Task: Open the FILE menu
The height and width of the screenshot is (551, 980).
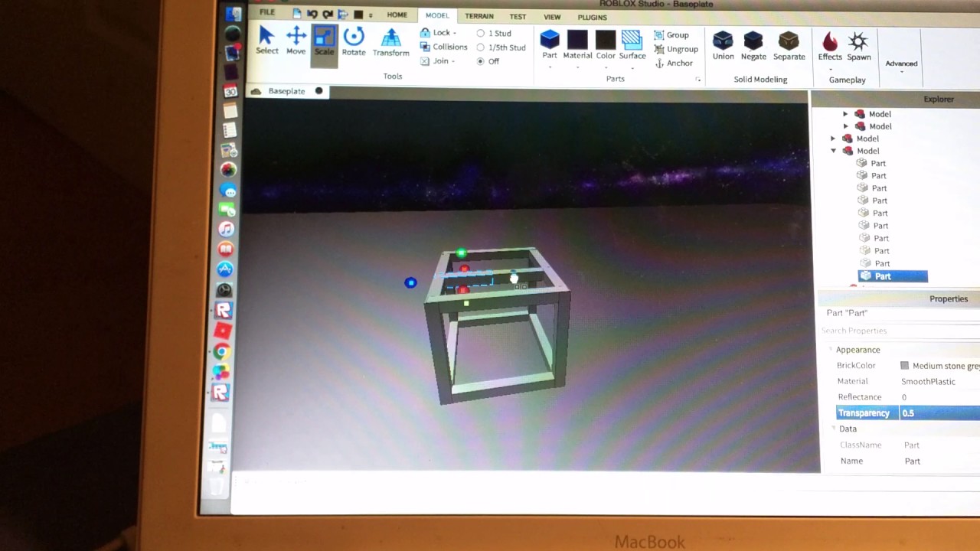Action: click(x=266, y=13)
